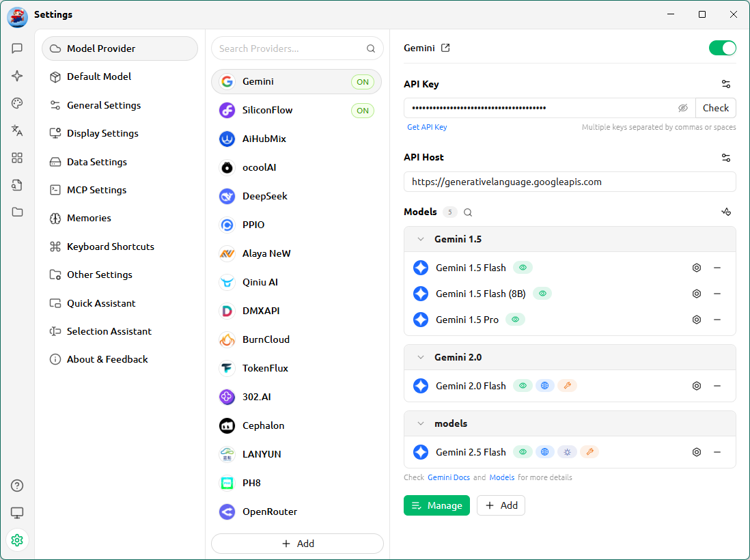Image resolution: width=750 pixels, height=560 pixels.
Task: Open settings for Gemini 2.5 Flash model
Action: (x=697, y=452)
